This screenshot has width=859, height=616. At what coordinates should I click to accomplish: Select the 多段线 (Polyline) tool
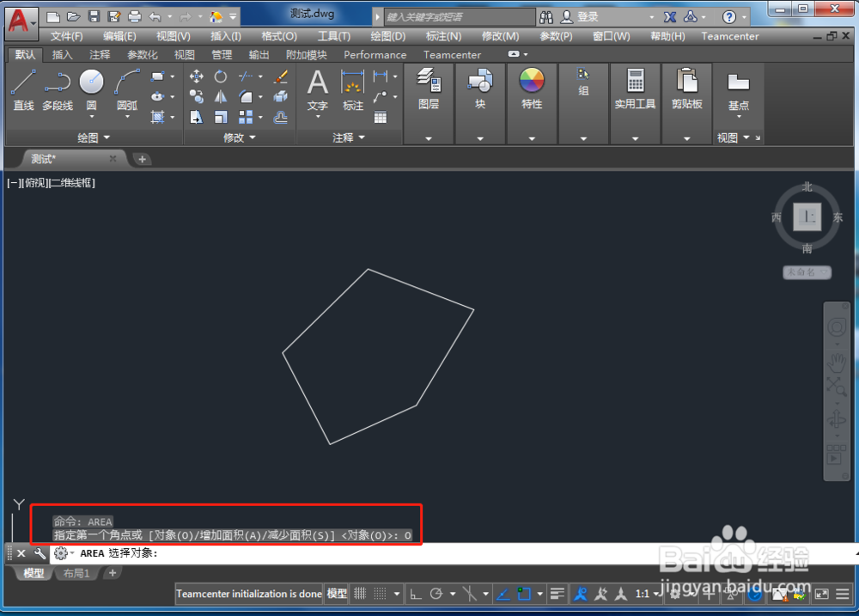[58, 90]
